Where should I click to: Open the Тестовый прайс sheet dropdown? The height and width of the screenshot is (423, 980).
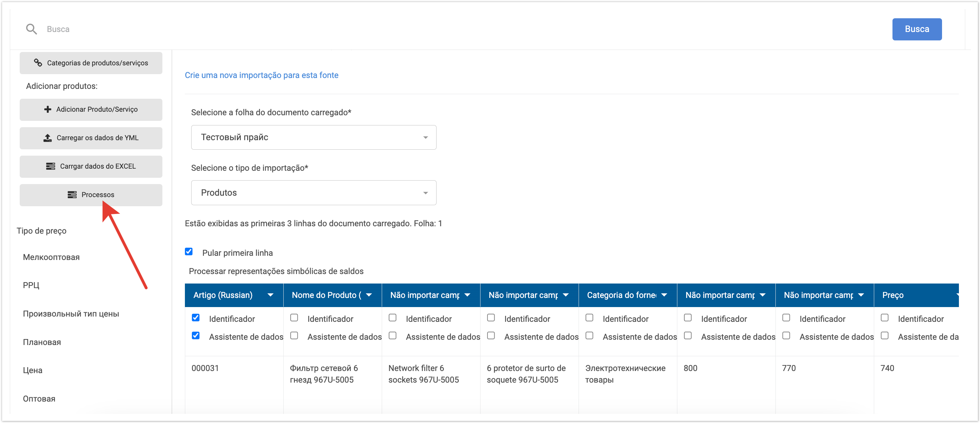tap(314, 137)
